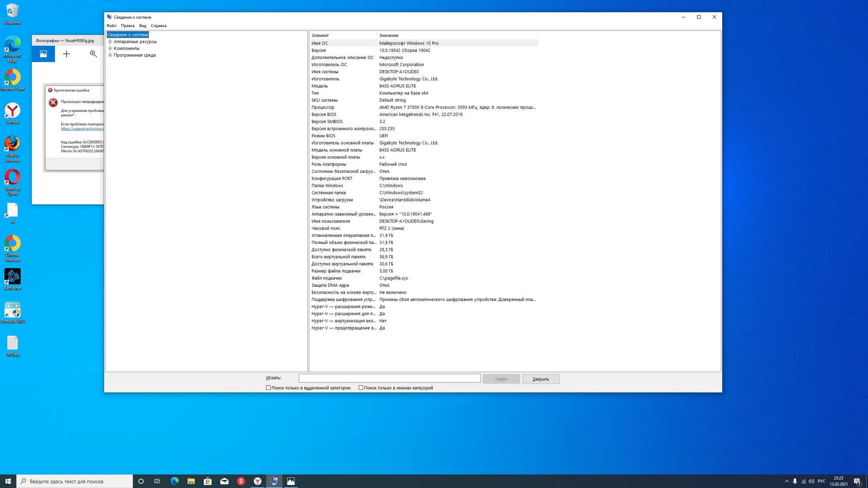Click the Элемент column header
This screenshot has width=868, height=488.
point(343,36)
